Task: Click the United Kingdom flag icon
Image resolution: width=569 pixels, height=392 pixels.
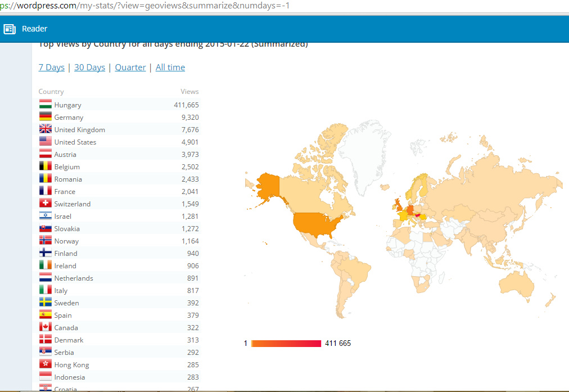Action: [x=46, y=129]
